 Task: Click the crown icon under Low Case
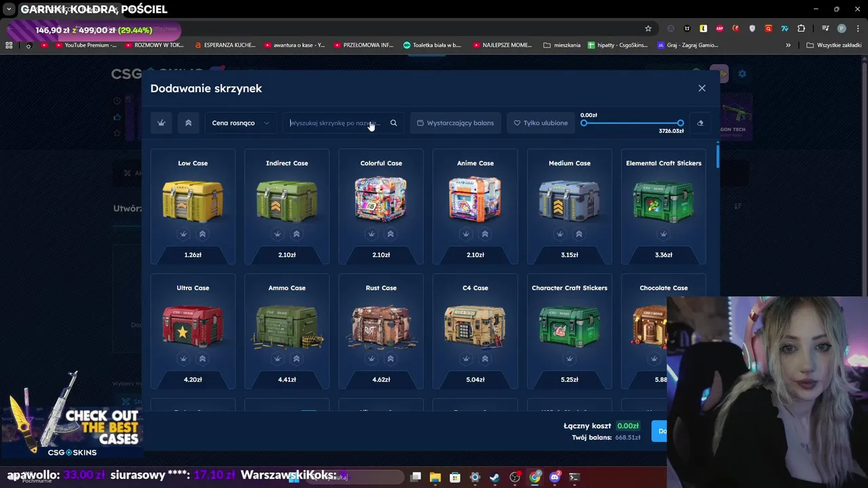pos(183,234)
